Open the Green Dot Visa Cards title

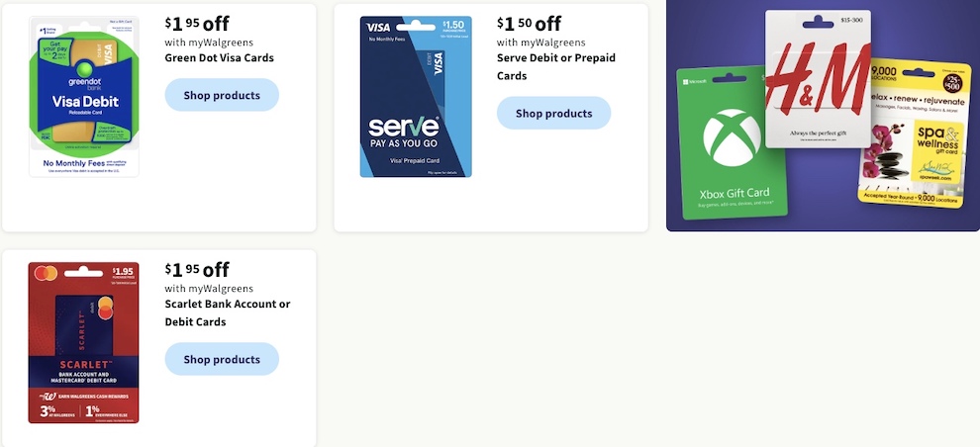220,57
